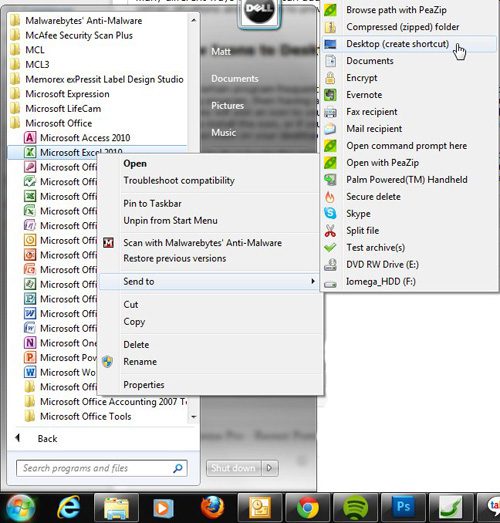Launch Windows Media Player from taskbar
Image resolution: width=500 pixels, height=523 pixels.
coord(163,508)
